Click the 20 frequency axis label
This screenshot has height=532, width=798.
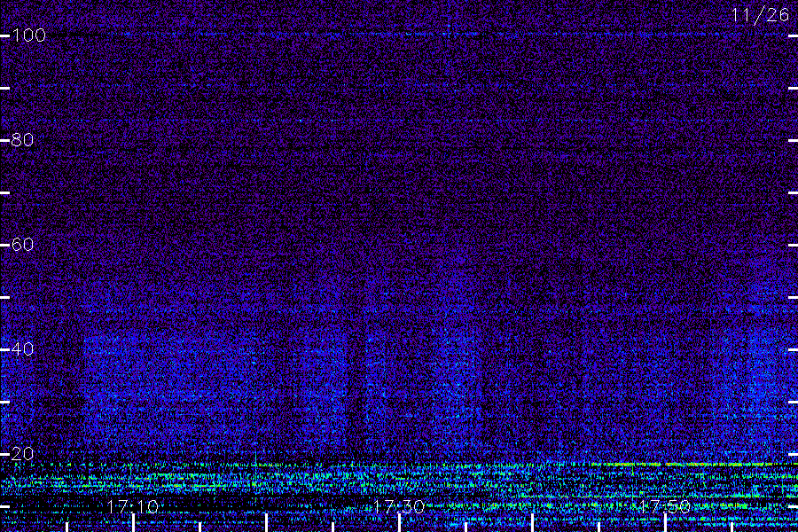point(22,454)
